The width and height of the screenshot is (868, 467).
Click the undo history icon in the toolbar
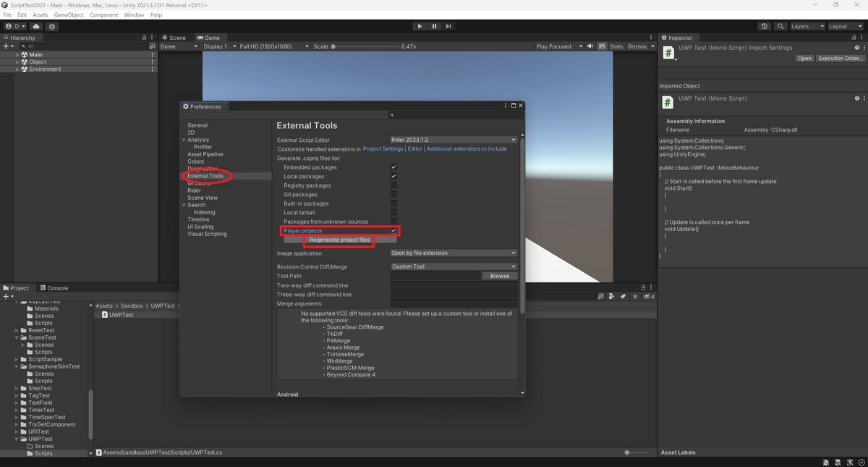[764, 26]
